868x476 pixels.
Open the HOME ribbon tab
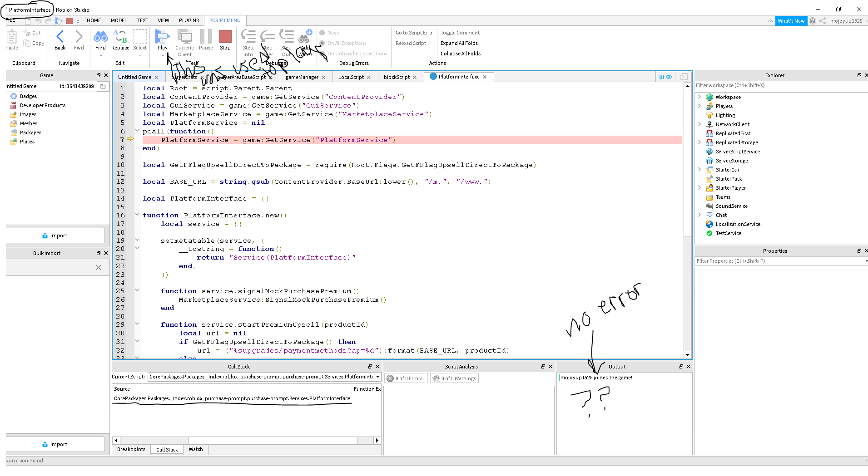pos(94,20)
